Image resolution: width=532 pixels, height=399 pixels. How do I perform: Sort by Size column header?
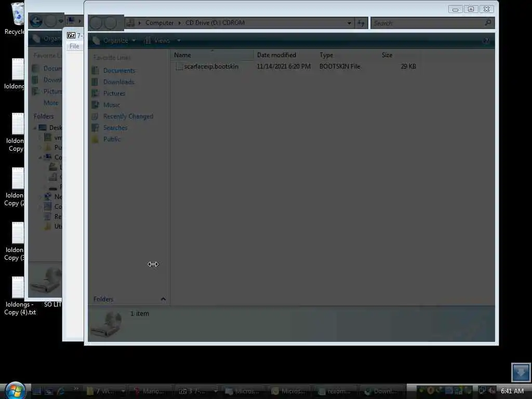400,55
